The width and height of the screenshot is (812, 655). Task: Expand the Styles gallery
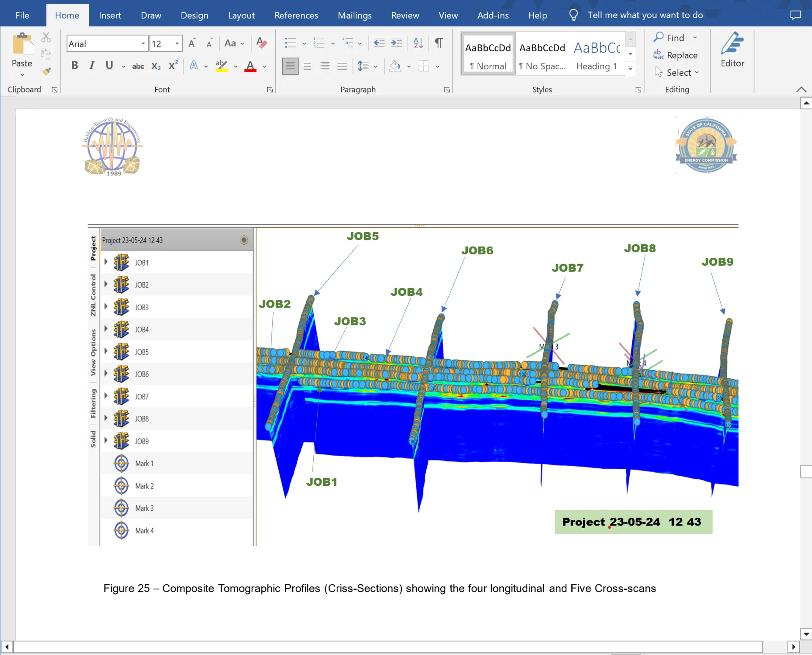pos(630,69)
